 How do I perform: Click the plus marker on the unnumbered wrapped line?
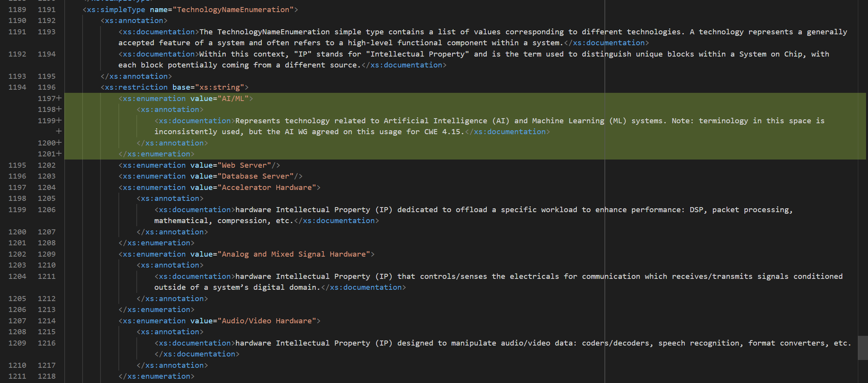[59, 131]
